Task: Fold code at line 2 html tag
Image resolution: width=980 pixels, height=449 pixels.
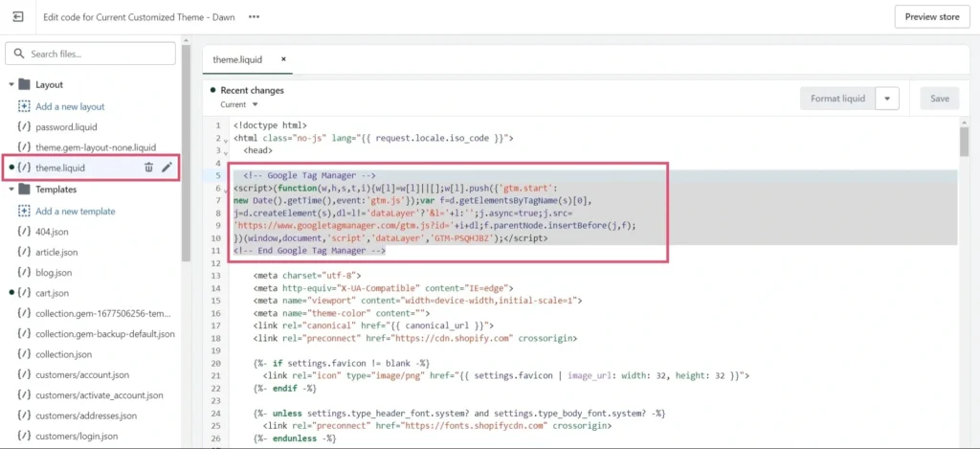Action: [226, 140]
